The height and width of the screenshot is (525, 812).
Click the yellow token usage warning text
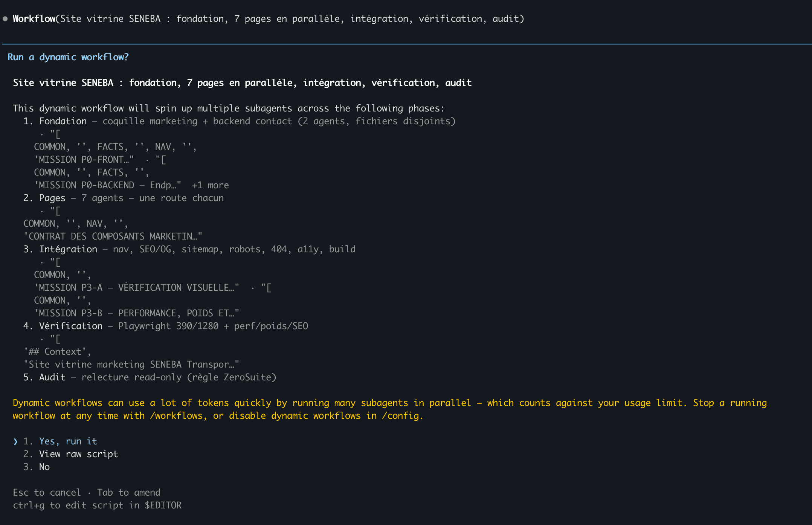pos(390,409)
